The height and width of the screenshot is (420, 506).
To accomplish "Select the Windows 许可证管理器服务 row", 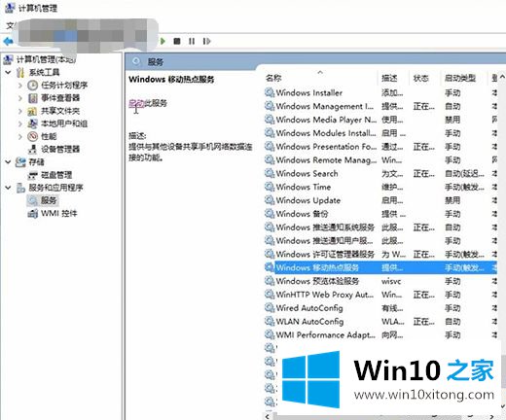I will point(380,254).
